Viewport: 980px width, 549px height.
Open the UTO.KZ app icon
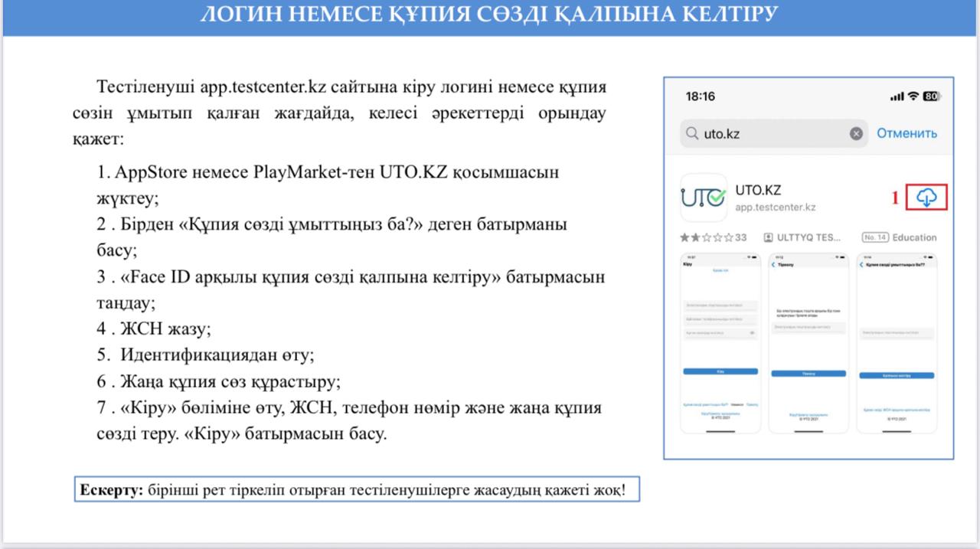[x=703, y=198]
